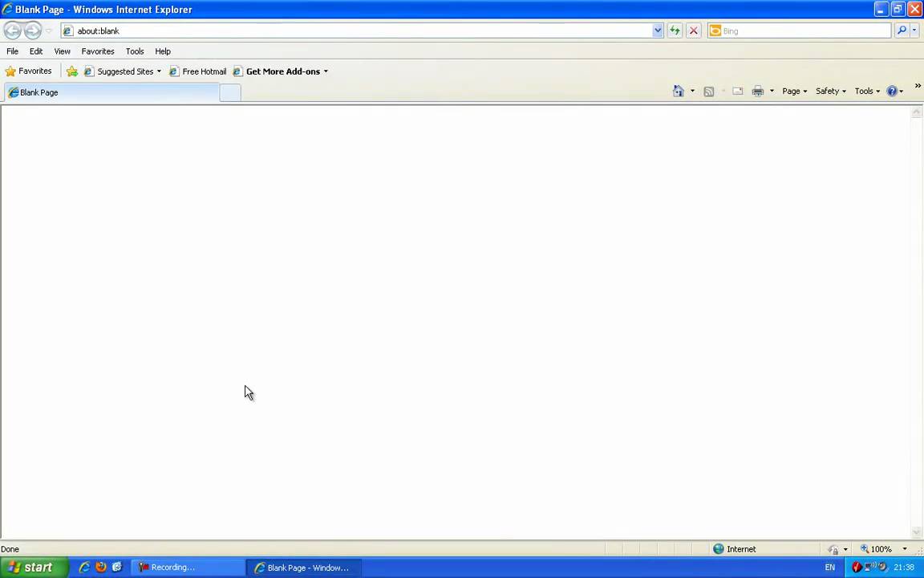Click the Done status text

click(x=10, y=549)
